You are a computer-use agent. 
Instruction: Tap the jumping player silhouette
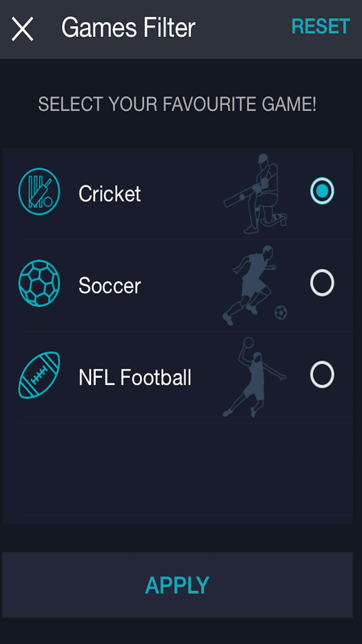[254, 379]
